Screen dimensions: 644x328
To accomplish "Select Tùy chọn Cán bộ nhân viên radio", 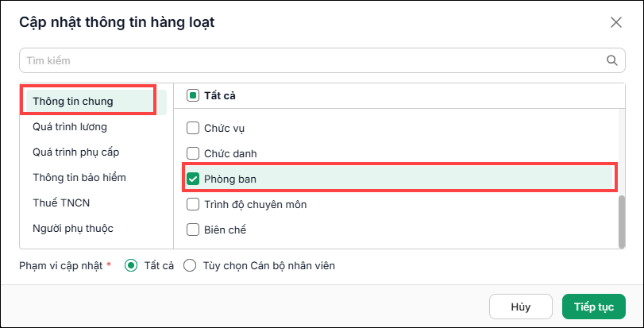I will pyautogui.click(x=190, y=265).
